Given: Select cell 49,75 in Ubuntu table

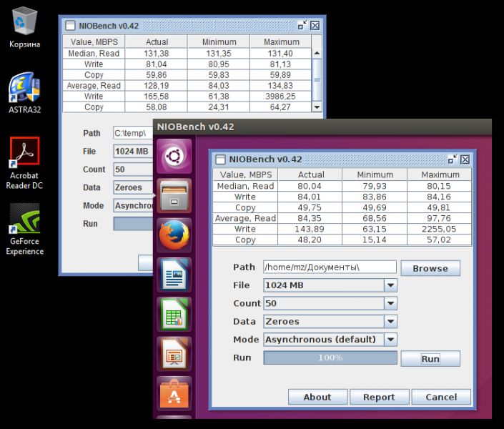Looking at the screenshot, I should [310, 208].
